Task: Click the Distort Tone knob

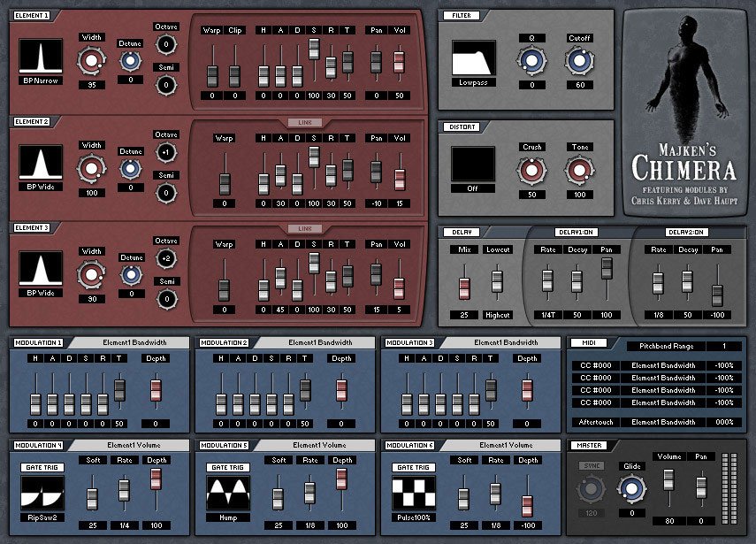Action: tap(579, 170)
